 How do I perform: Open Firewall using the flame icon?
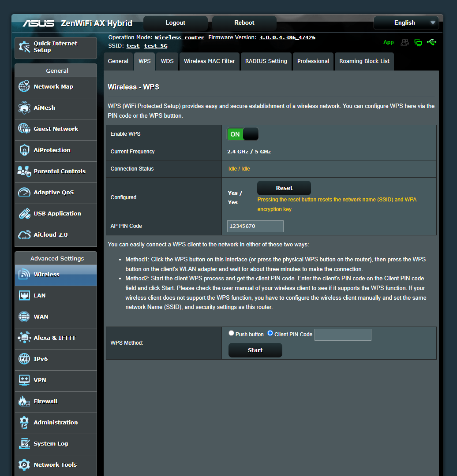click(x=24, y=401)
